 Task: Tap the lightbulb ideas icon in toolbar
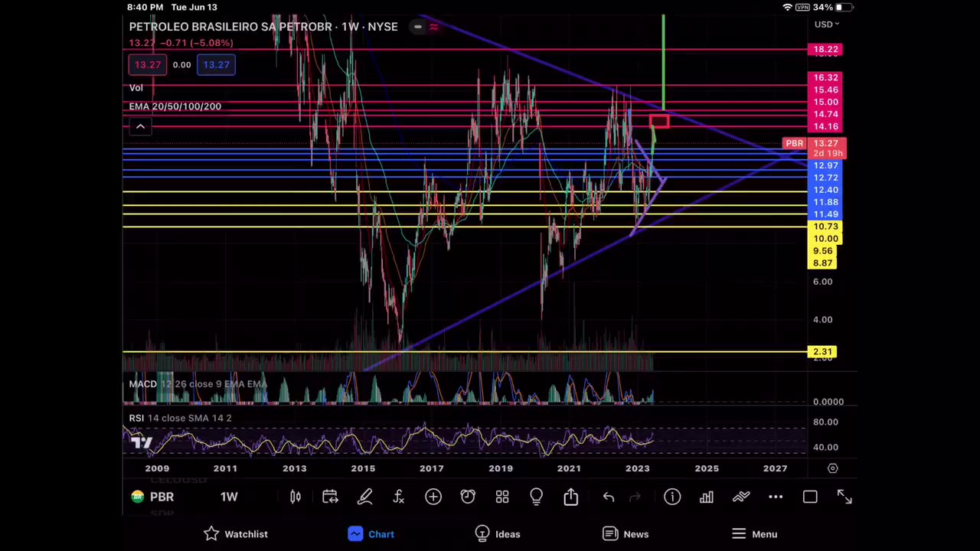[536, 497]
